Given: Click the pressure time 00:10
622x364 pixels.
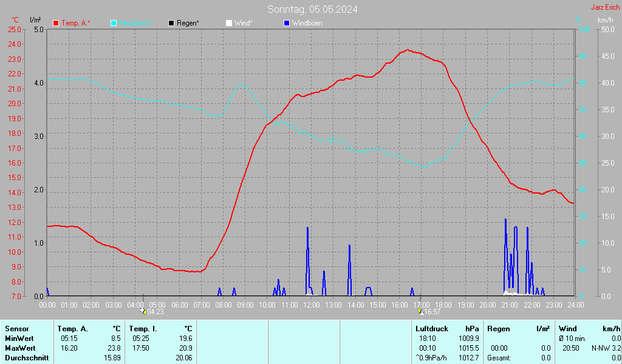Looking at the screenshot, I should (427, 348).
